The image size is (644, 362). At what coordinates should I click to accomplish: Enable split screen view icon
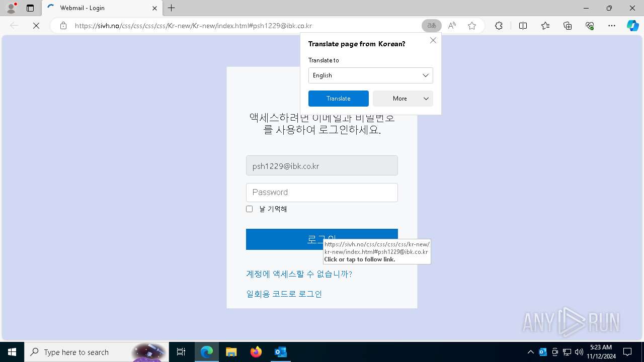(523, 26)
